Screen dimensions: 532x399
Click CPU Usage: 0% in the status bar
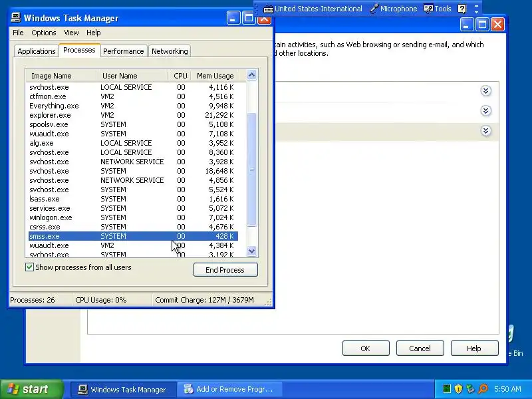(101, 300)
